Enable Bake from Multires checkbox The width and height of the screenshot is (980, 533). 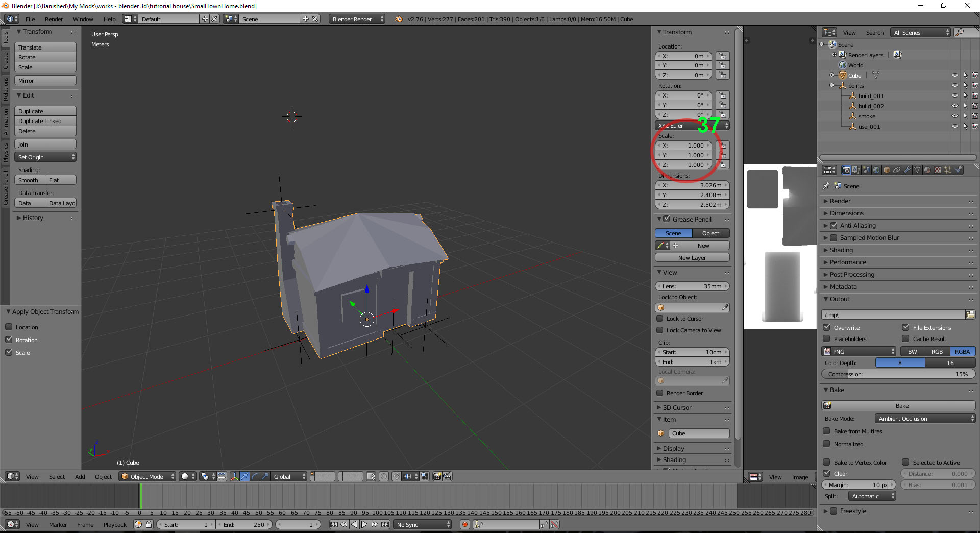tap(827, 431)
